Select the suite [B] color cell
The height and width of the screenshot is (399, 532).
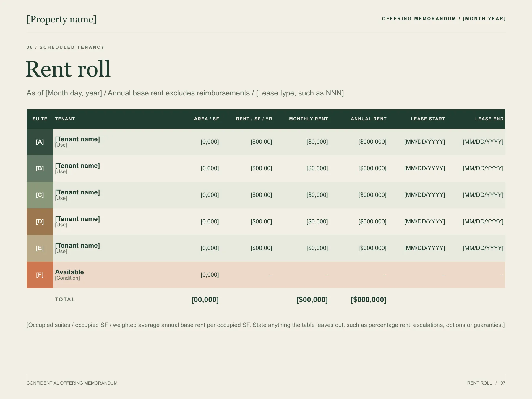coord(40,168)
